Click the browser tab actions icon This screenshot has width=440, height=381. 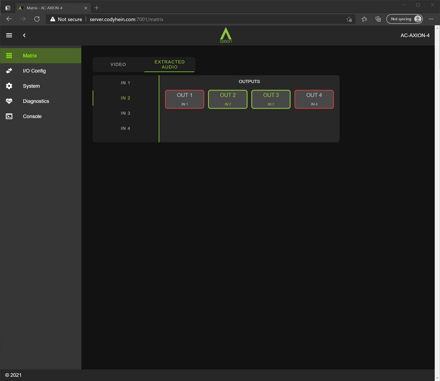coord(7,8)
